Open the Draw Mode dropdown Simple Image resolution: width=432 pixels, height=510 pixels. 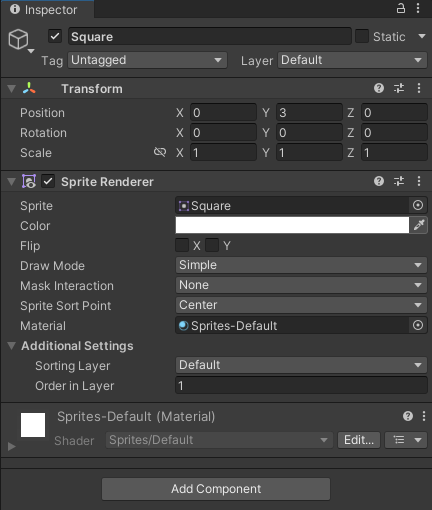point(301,265)
